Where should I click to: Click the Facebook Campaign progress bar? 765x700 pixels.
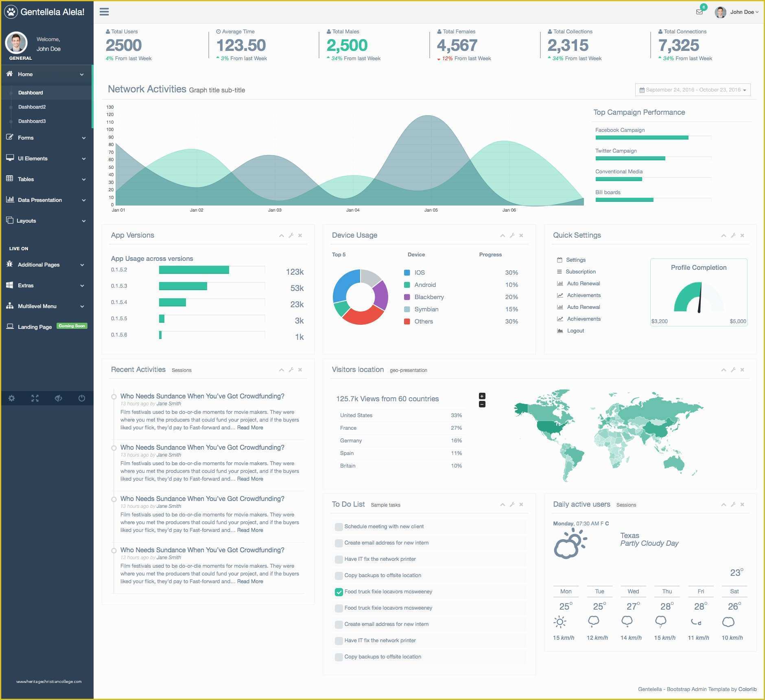point(653,138)
